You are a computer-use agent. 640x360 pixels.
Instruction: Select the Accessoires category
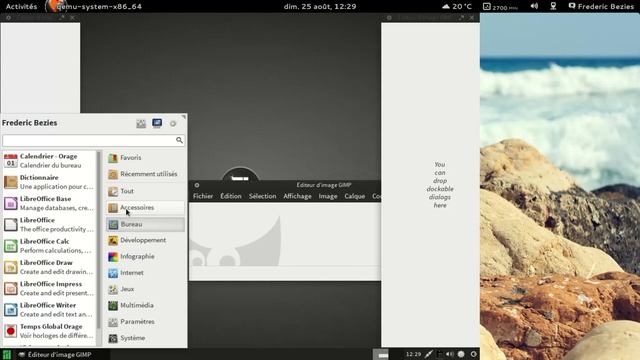tap(145, 207)
